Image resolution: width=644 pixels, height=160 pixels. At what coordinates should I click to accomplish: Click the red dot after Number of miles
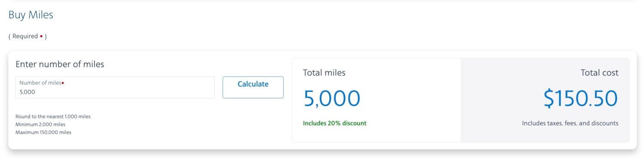click(x=63, y=83)
